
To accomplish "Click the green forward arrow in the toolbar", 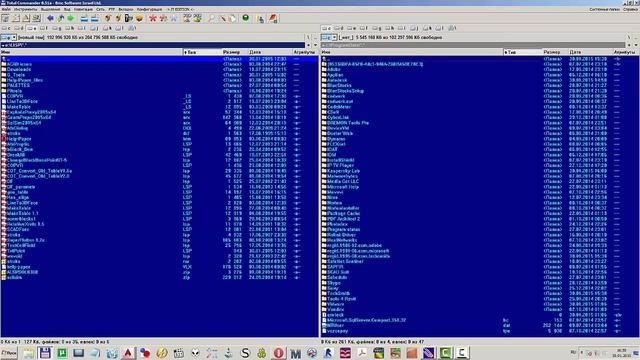I will (71, 18).
